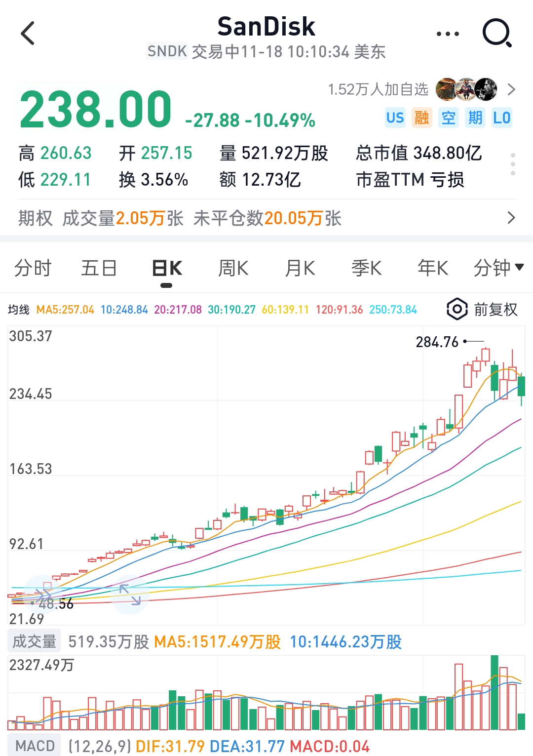Tap the hexagon chart settings icon
The height and width of the screenshot is (756, 533).
tap(457, 310)
